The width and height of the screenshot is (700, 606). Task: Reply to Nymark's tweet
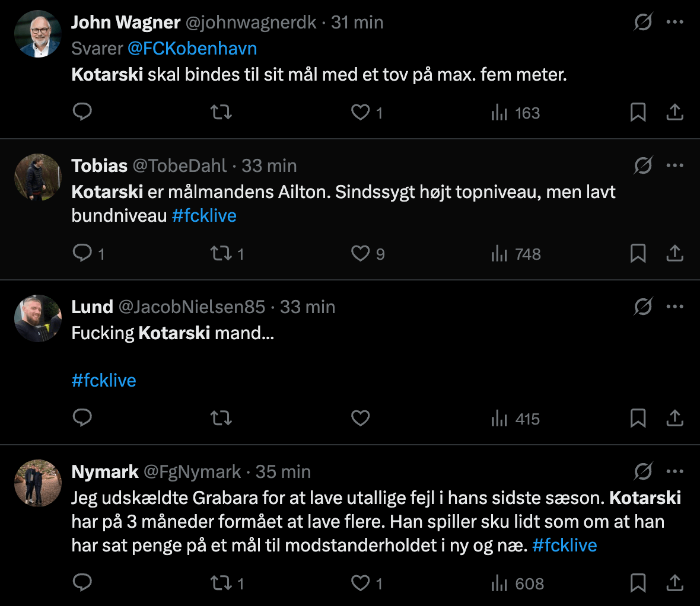click(x=82, y=583)
